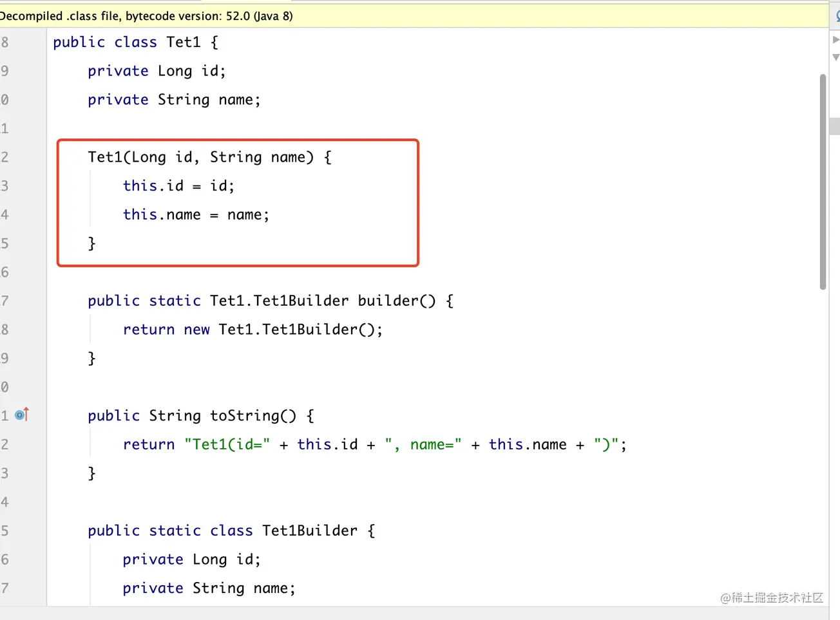Click 'this.name = name;' assignment line

click(196, 214)
